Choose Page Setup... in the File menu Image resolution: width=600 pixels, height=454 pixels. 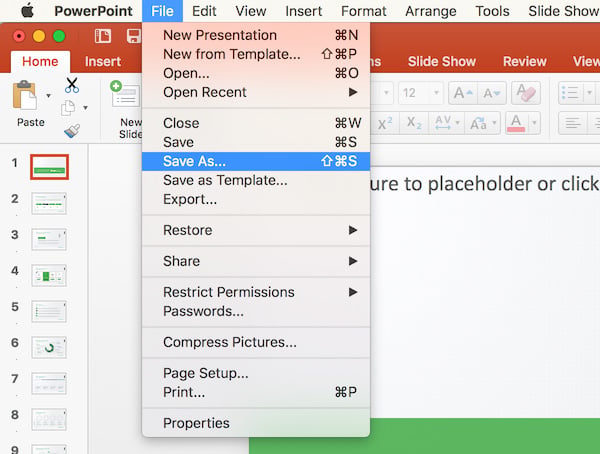click(256, 373)
